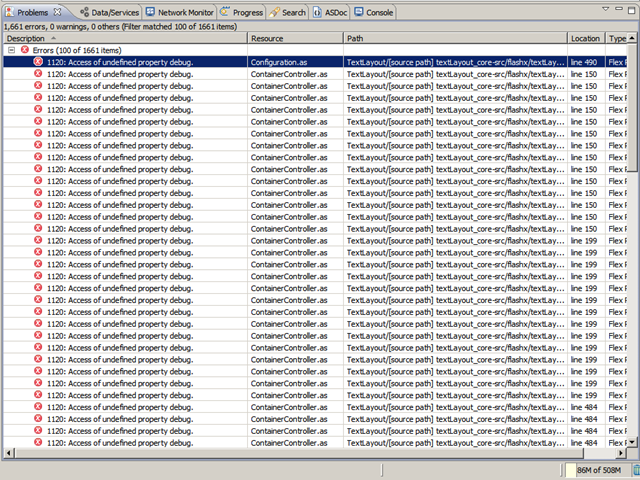Click the errors summary filter text

point(120,27)
